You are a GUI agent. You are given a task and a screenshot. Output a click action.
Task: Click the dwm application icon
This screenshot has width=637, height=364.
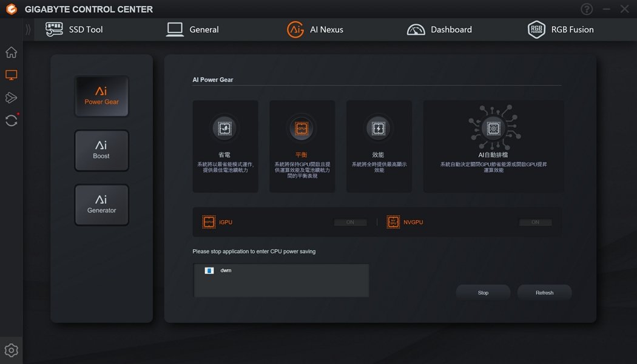(209, 271)
